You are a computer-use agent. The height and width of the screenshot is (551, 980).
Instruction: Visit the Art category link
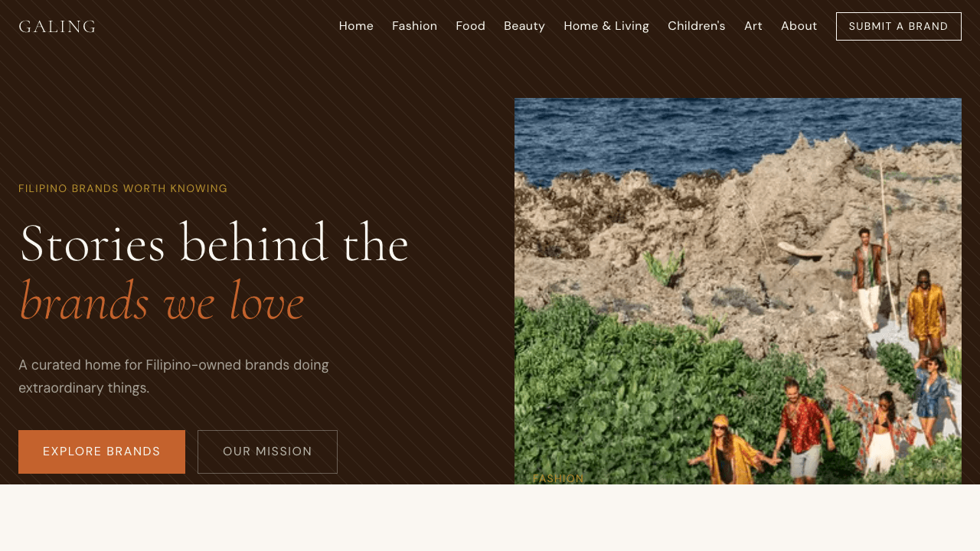click(753, 26)
